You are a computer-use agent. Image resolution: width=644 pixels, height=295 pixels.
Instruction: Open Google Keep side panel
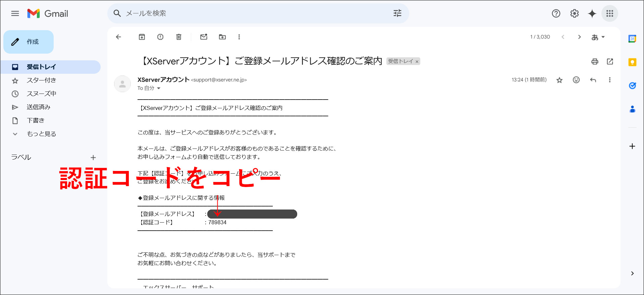point(632,62)
